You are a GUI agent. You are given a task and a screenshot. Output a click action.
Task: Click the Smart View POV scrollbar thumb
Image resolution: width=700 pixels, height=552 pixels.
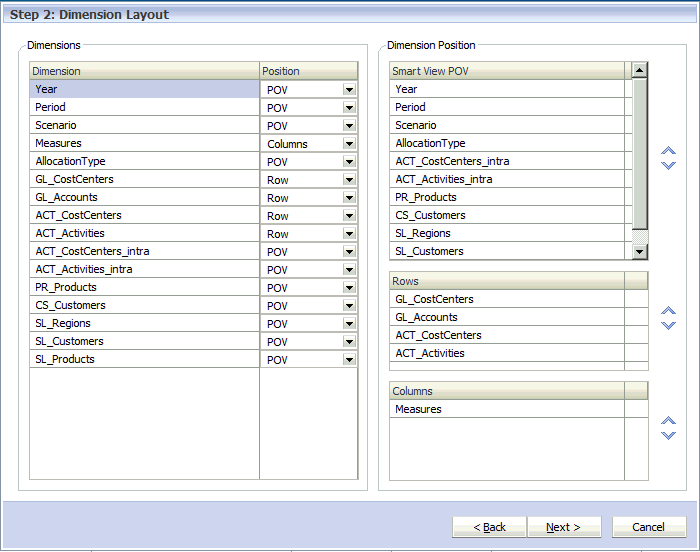pyautogui.click(x=640, y=154)
